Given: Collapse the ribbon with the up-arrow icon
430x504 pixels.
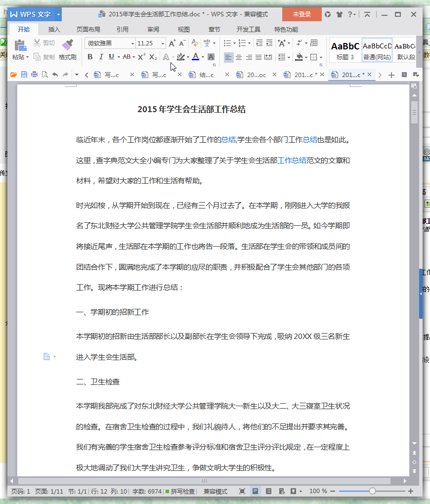Looking at the screenshot, I should tap(367, 14).
